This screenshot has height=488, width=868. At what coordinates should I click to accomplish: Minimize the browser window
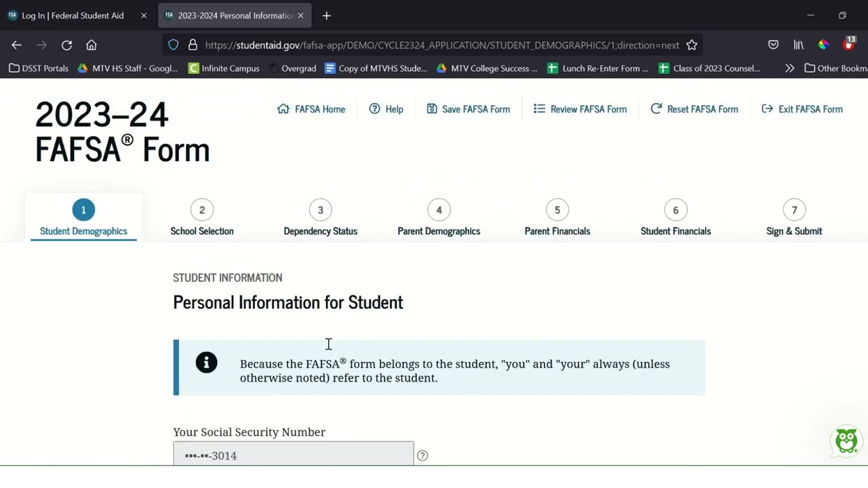[x=810, y=15]
